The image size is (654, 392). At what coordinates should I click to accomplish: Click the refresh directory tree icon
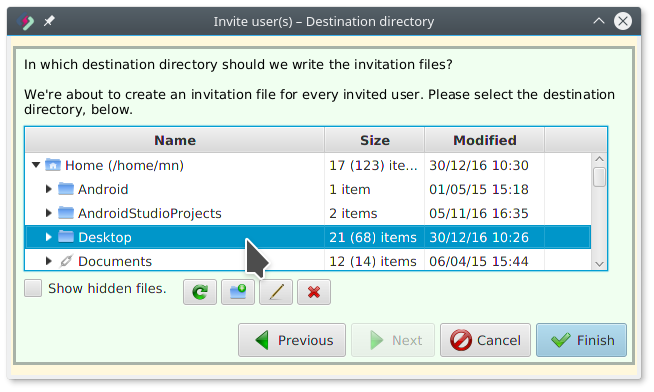(200, 292)
